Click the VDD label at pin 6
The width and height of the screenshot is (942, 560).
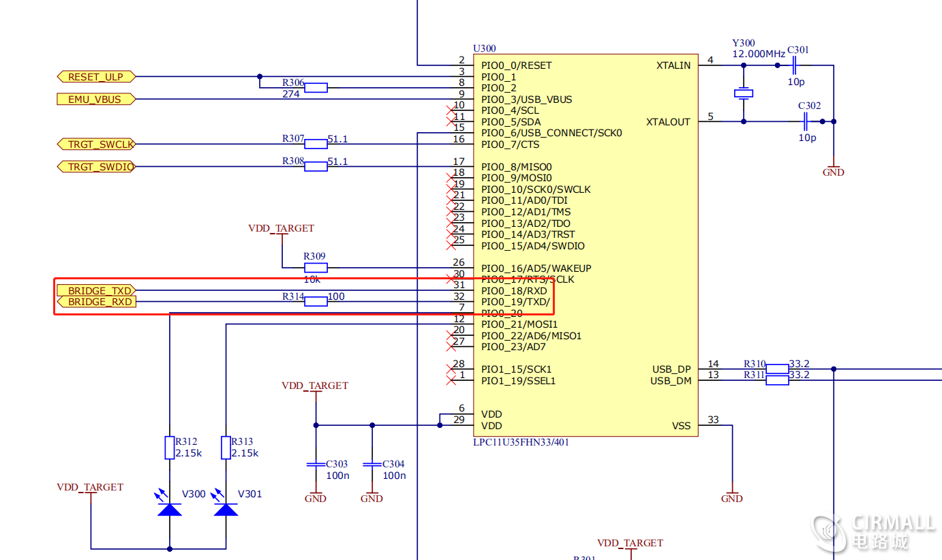(491, 414)
